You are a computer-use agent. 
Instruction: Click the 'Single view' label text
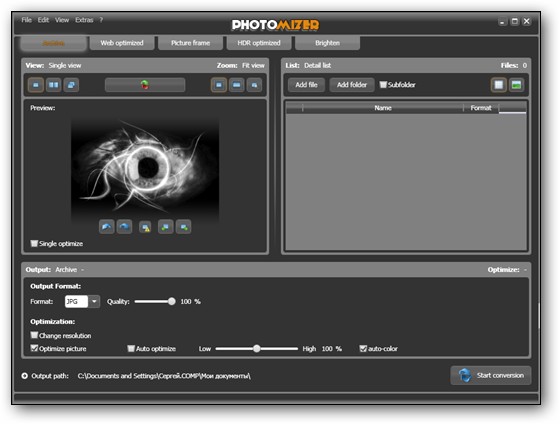[x=65, y=65]
